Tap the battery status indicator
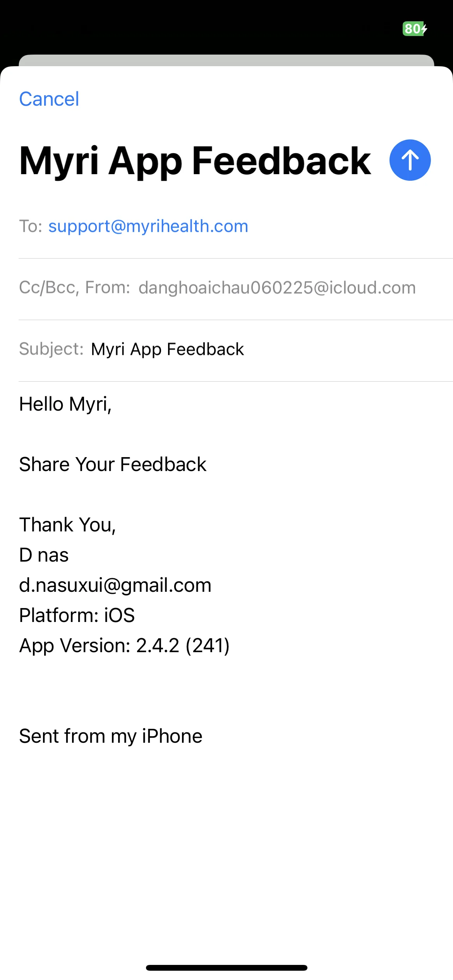Image resolution: width=453 pixels, height=980 pixels. (x=415, y=29)
